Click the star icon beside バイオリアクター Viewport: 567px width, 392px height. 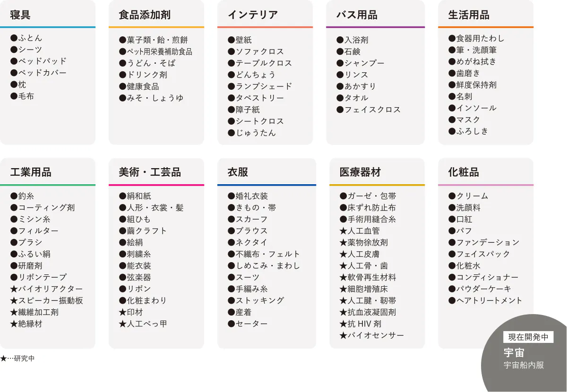point(14,289)
